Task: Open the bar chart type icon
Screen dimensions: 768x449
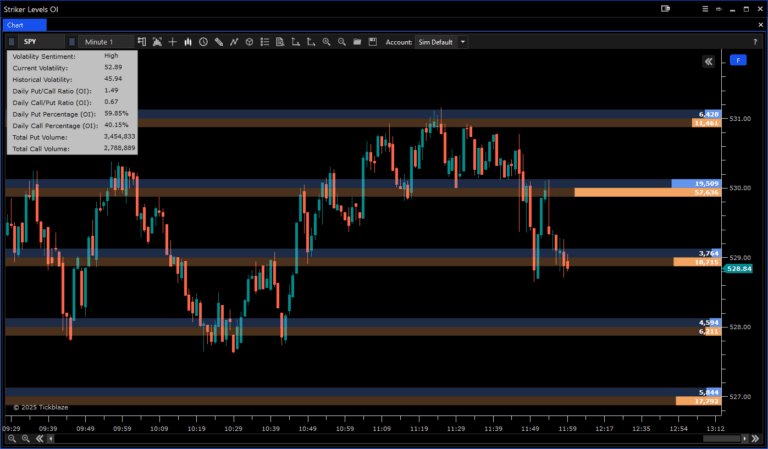Action: click(x=188, y=42)
